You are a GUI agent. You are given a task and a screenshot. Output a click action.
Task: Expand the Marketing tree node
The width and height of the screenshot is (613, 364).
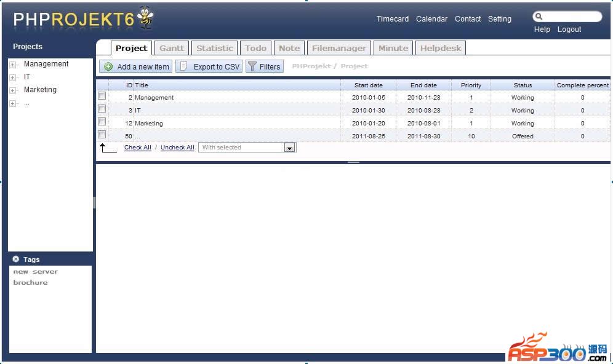pos(12,90)
